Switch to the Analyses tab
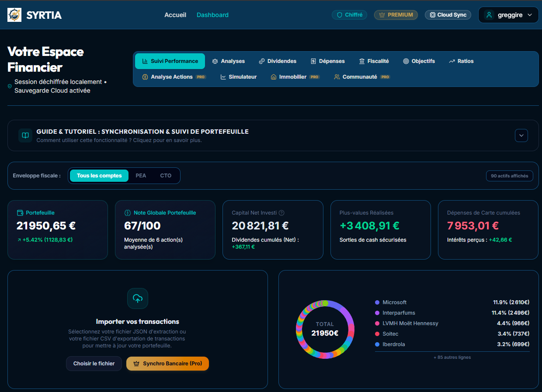542x392 pixels. click(x=228, y=61)
